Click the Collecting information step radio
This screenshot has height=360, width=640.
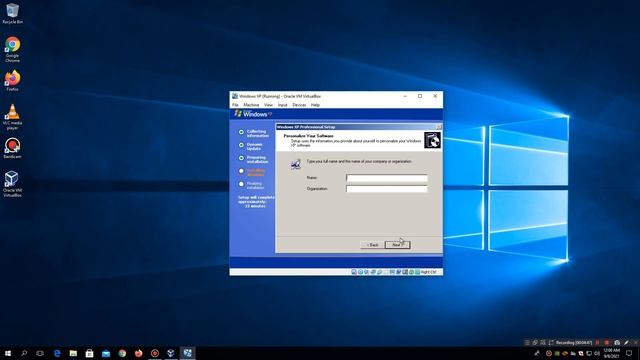tap(241, 132)
